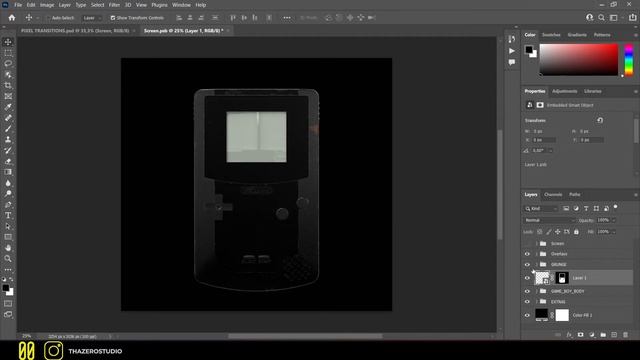
Task: Open the Auto-Select Layer dropdown
Action: 91,18
